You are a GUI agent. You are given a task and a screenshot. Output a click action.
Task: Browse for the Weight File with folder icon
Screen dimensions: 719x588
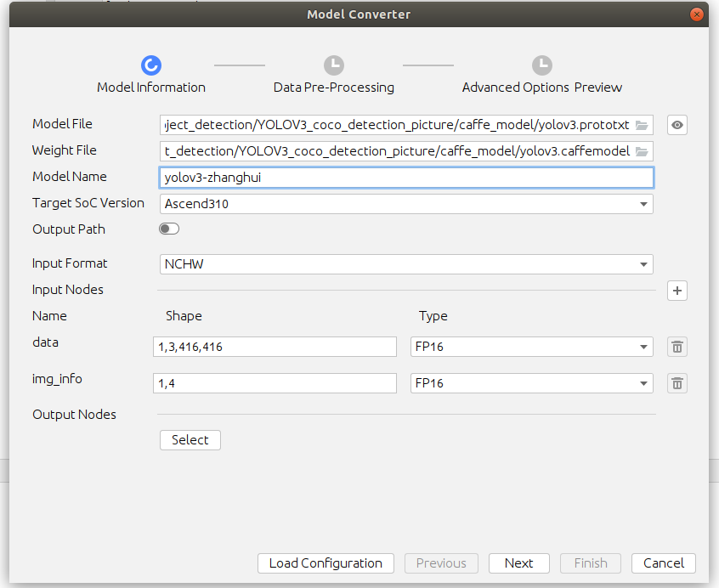(642, 151)
